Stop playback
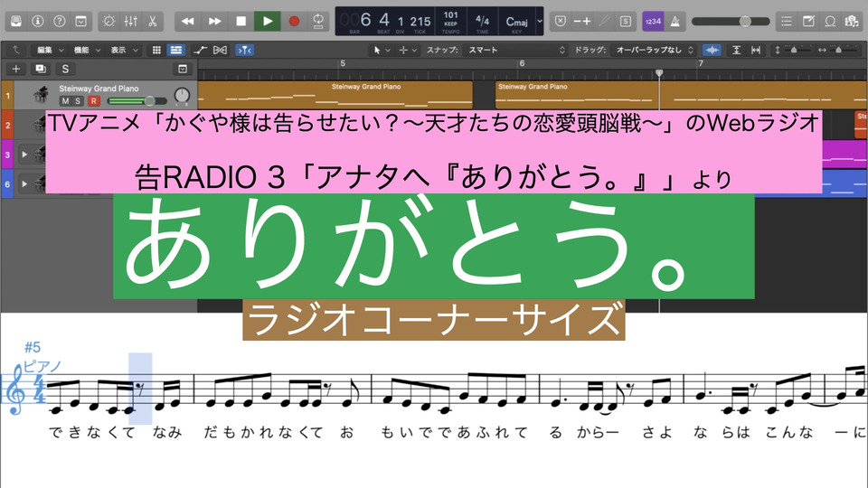 [241, 21]
